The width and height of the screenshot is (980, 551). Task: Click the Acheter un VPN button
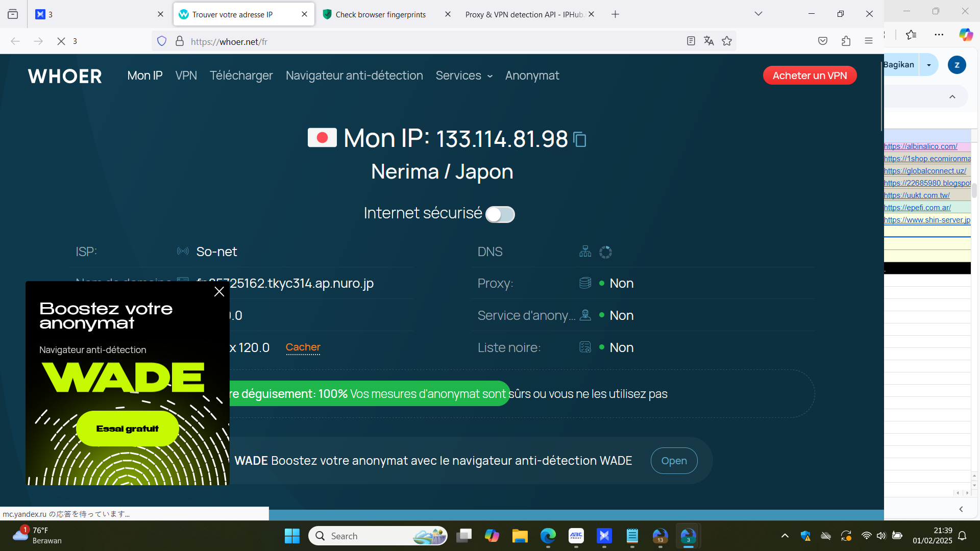(810, 76)
